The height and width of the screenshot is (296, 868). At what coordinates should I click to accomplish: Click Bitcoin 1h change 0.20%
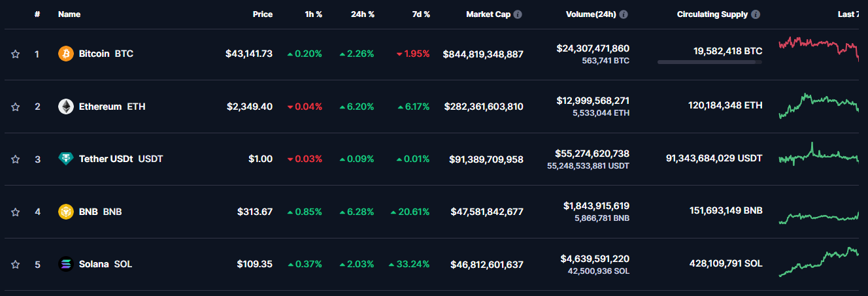coord(305,54)
